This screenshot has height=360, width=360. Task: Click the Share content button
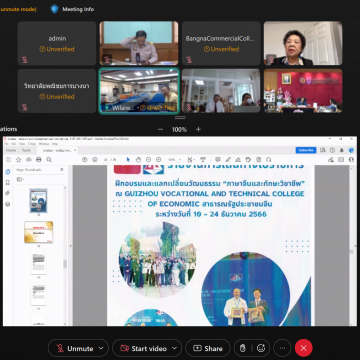click(208, 348)
